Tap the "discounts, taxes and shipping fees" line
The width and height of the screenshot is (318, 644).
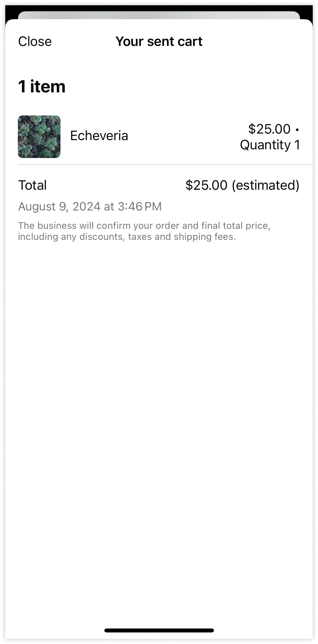pyautogui.click(x=157, y=237)
